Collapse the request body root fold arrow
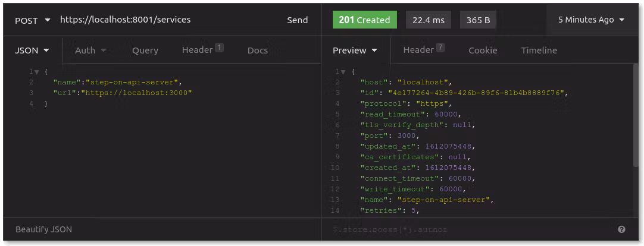The width and height of the screenshot is (644, 246). point(37,72)
